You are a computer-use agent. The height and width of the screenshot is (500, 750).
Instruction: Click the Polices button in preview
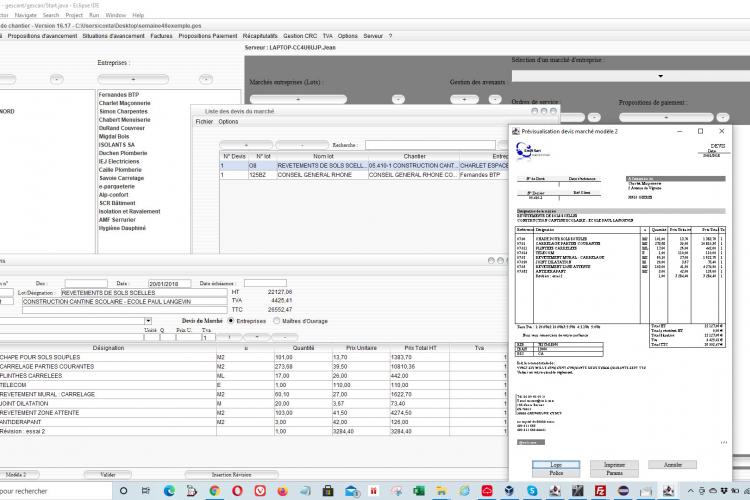[556, 473]
